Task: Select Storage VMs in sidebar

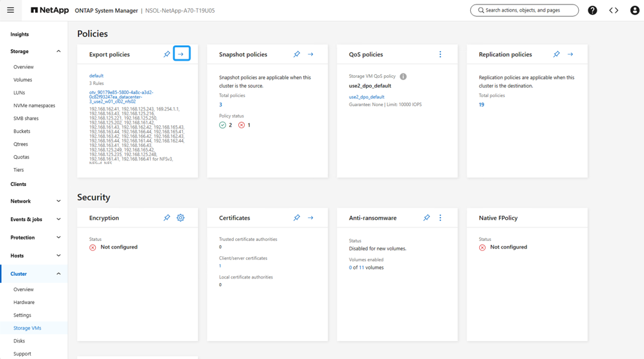Action: [27, 328]
